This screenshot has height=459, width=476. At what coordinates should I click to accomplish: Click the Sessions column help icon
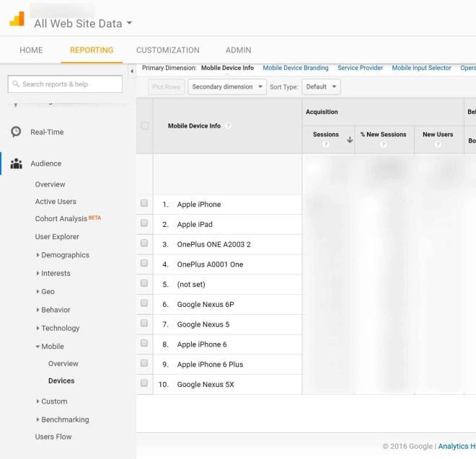coord(325,144)
